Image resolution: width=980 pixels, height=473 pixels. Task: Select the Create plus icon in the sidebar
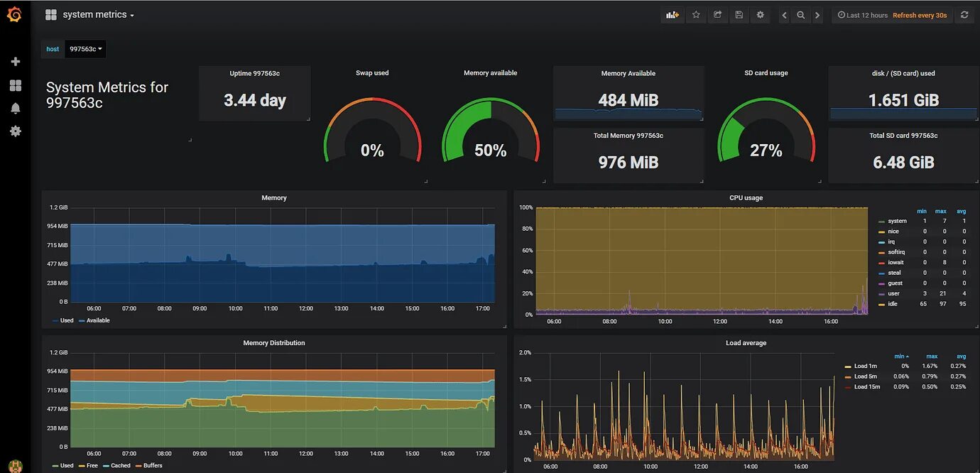tap(16, 62)
